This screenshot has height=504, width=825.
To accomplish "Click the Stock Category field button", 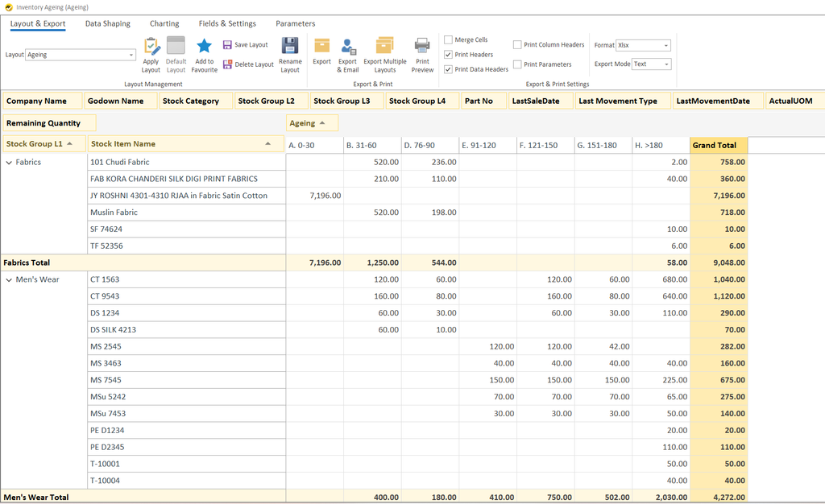I will click(196, 101).
